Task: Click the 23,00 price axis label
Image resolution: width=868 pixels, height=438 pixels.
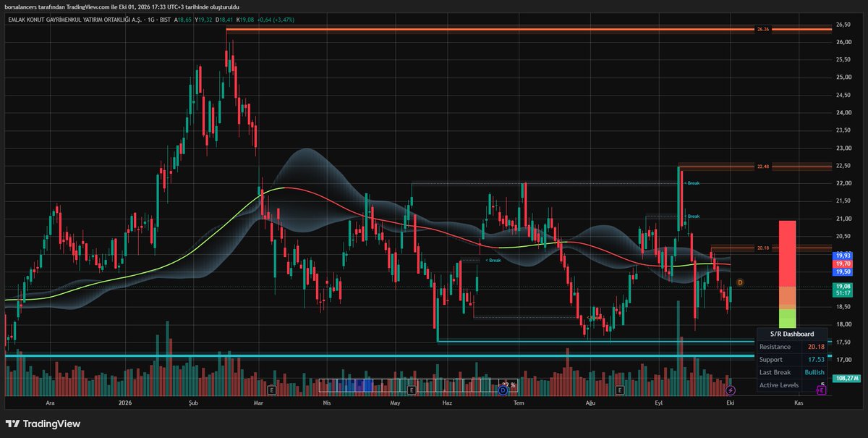Action: tap(843, 148)
